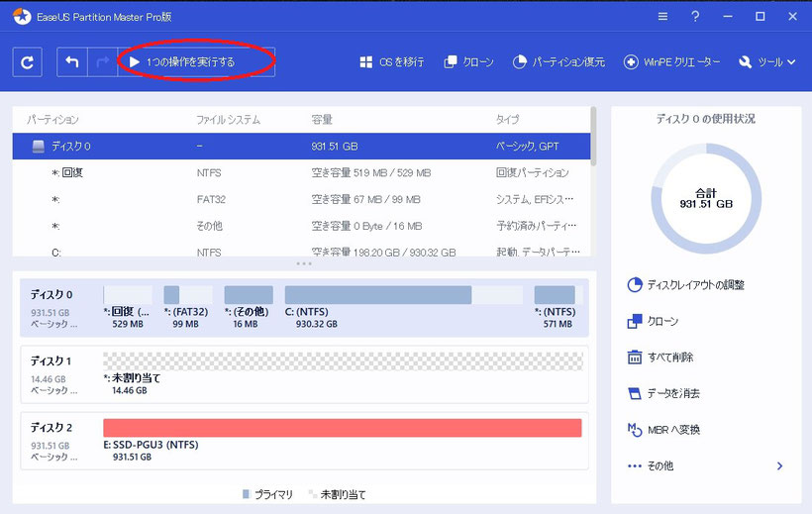Click 容量 column header
The height and width of the screenshot is (514, 812).
322,120
